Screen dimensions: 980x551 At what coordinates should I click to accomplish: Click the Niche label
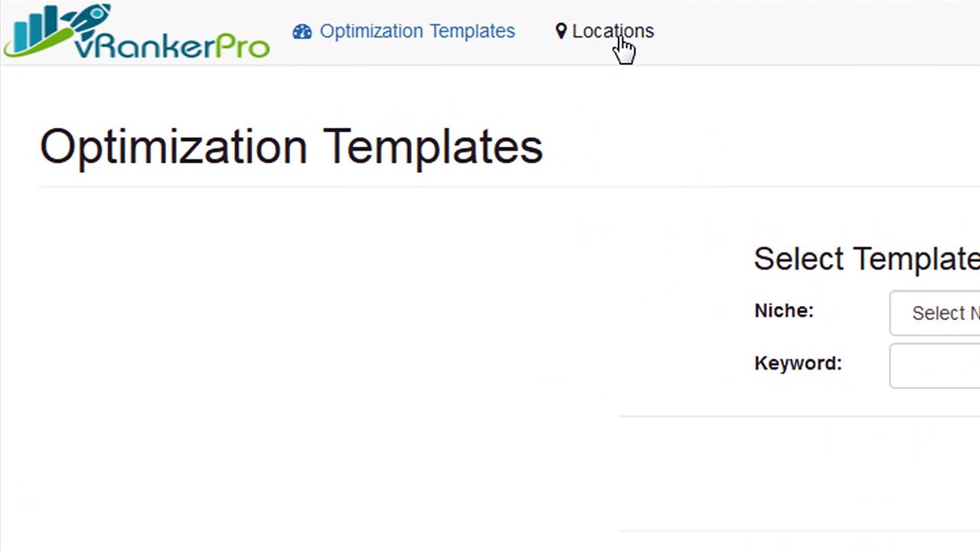(784, 311)
